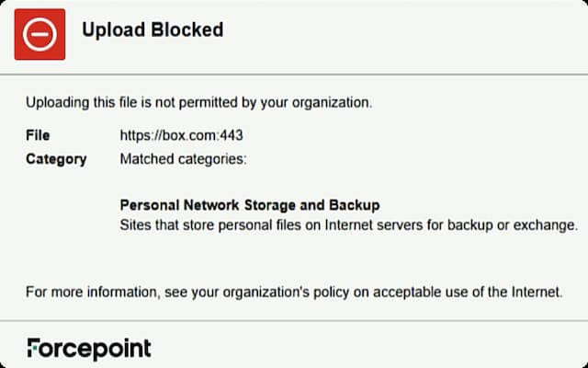Click the white minus symbol in red square

[x=40, y=35]
